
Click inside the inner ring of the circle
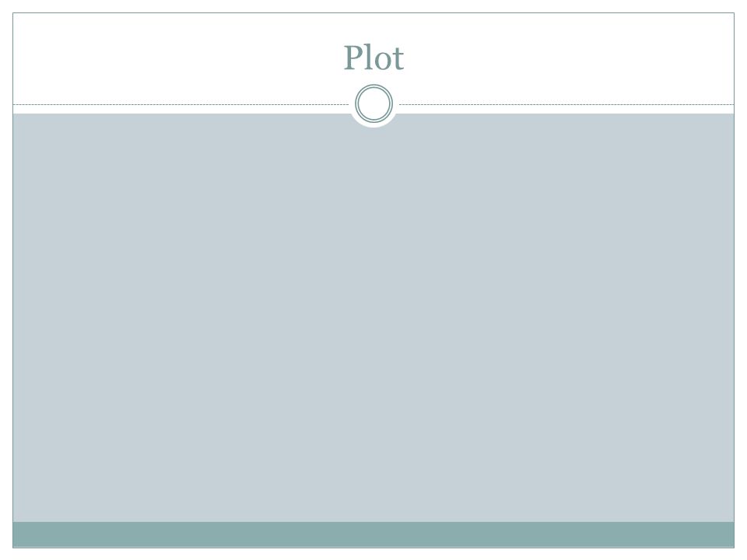[x=374, y=103]
